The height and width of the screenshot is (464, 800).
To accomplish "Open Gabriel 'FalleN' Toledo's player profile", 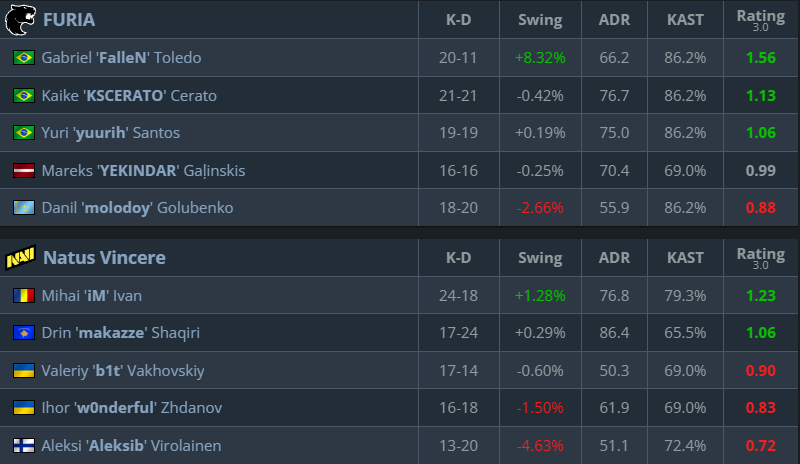I will pyautogui.click(x=121, y=58).
